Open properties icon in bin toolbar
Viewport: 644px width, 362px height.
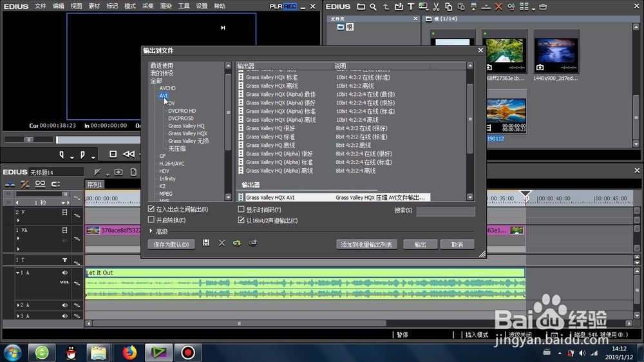(x=511, y=6)
